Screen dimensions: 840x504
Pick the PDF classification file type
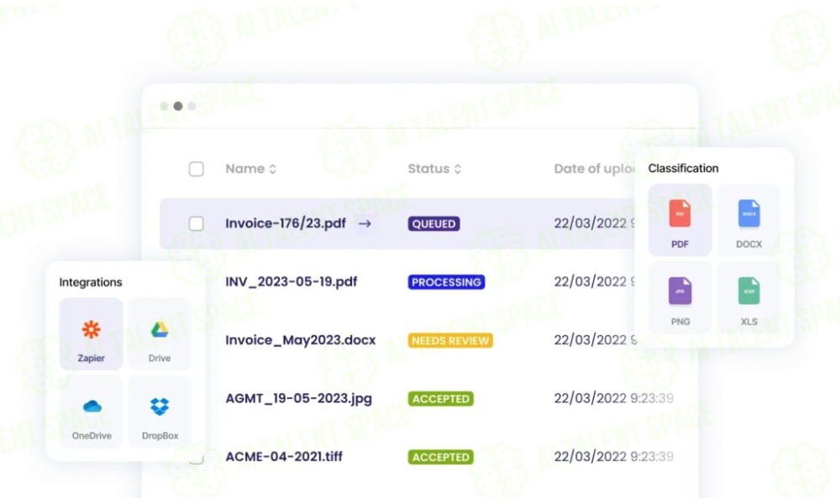[680, 220]
